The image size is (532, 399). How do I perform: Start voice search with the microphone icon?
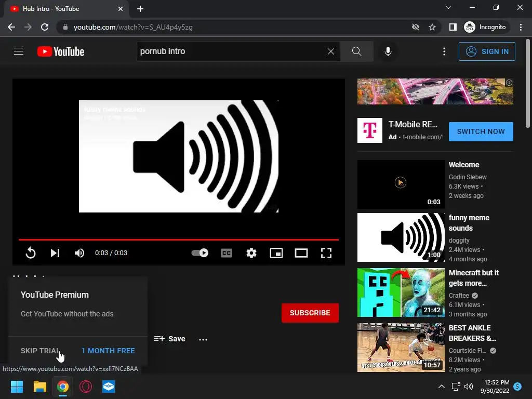[388, 51]
